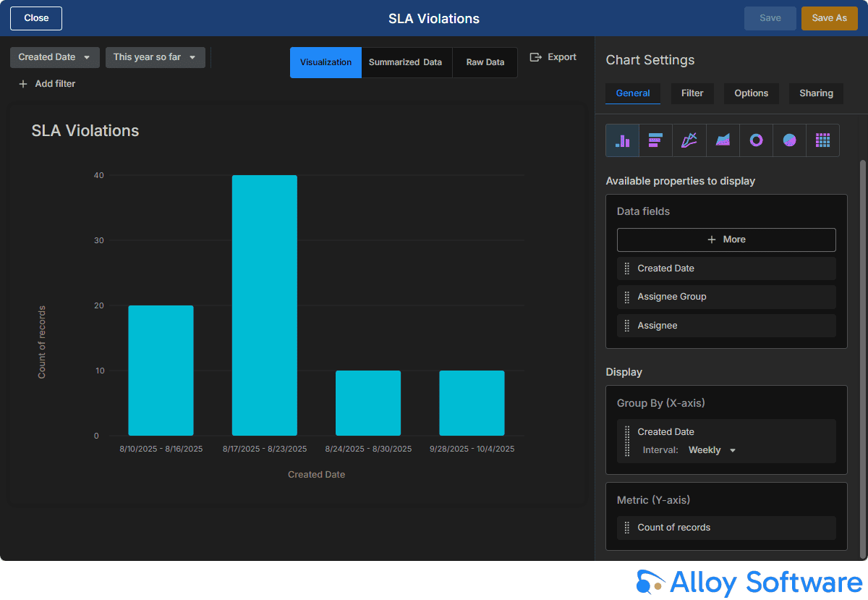Switch to the Summarized Data tab

pos(405,62)
